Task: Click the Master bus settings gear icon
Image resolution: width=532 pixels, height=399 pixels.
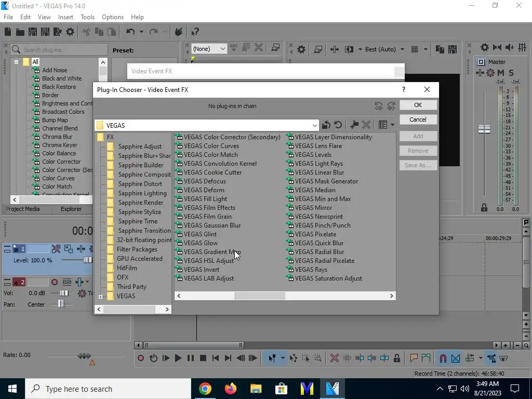Action: (x=485, y=47)
